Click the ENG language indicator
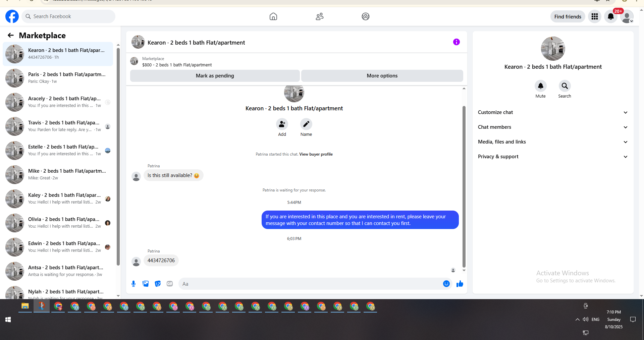The height and width of the screenshot is (340, 644). click(595, 320)
